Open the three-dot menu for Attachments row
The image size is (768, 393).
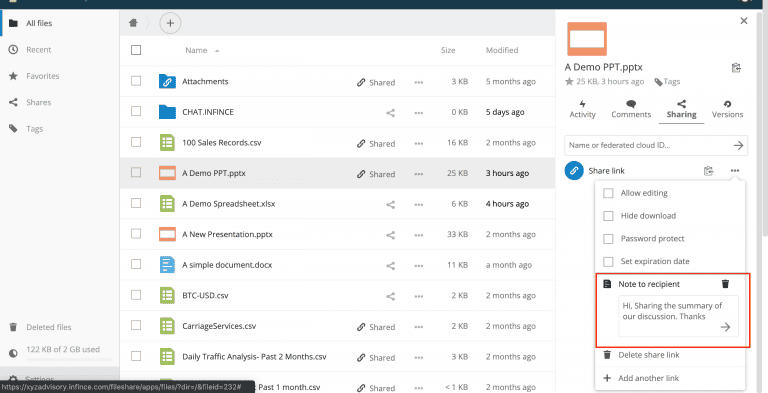(x=418, y=82)
